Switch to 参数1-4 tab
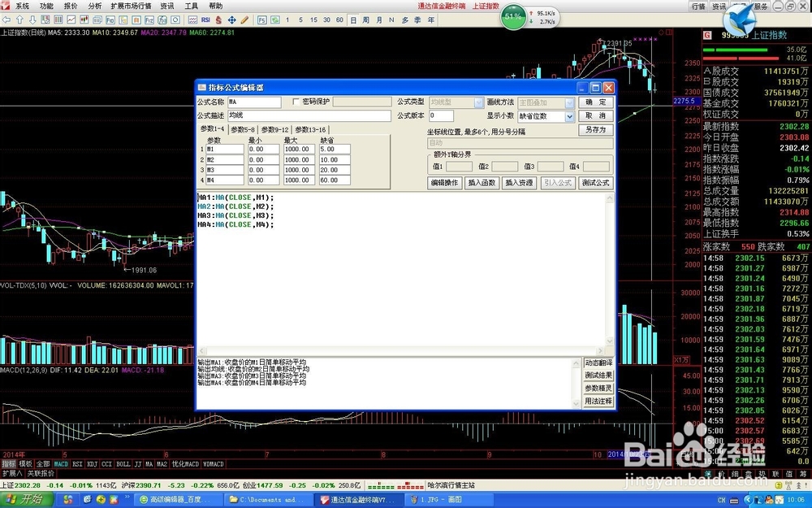The height and width of the screenshot is (508, 812). pos(212,129)
